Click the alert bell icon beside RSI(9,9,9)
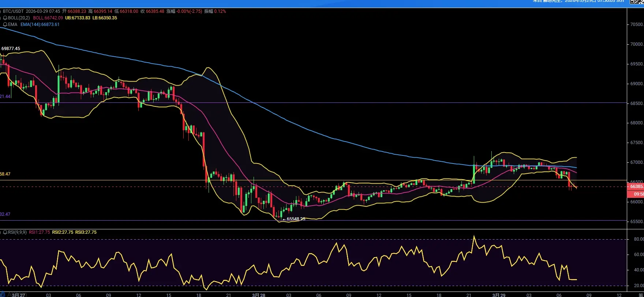644x297 pixels. [5, 232]
